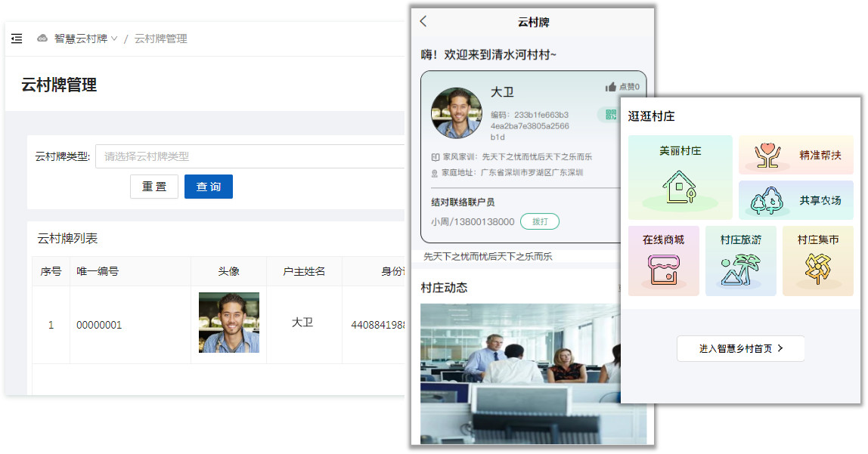
Task: Click the 云村牌管理 breadcrumb item
Action: click(160, 39)
